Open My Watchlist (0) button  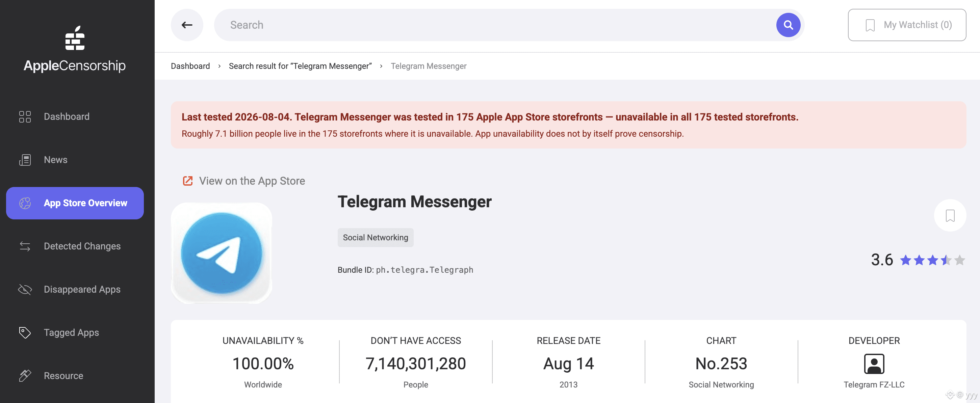tap(907, 25)
